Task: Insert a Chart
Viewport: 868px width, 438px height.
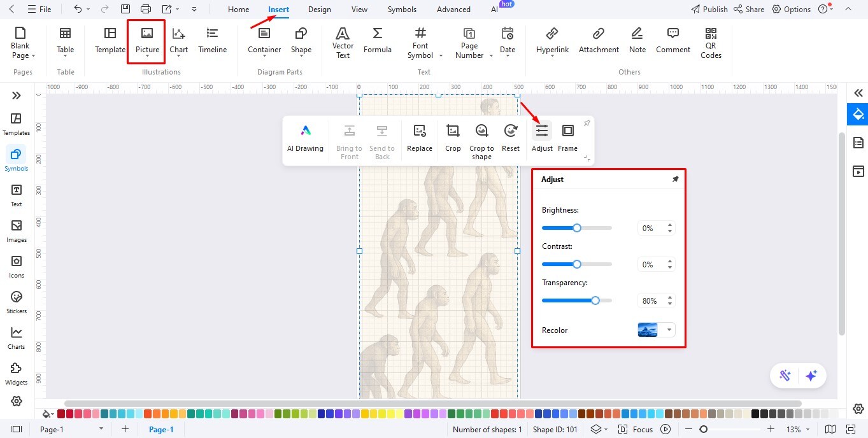Action: pos(178,41)
